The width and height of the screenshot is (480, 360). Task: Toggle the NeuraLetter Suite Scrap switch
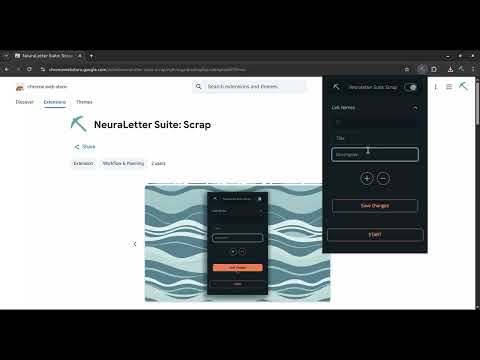pyautogui.click(x=410, y=87)
